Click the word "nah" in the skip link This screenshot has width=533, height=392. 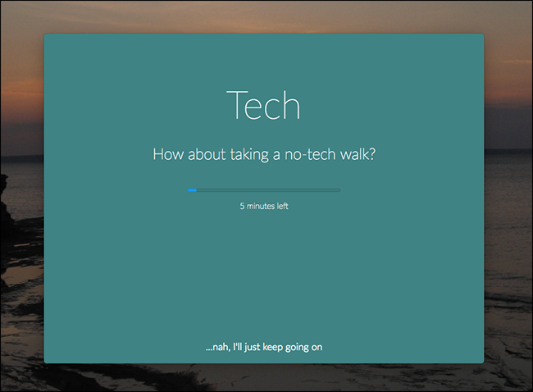pyautogui.click(x=221, y=348)
